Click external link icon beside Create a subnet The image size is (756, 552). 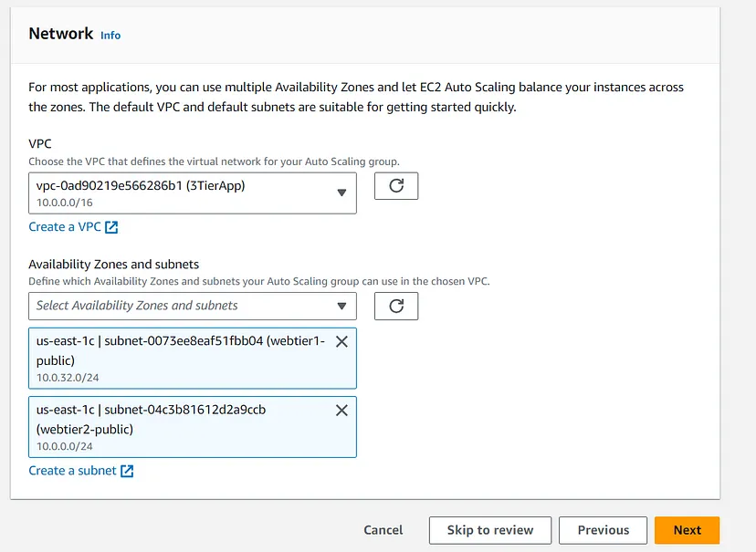128,471
